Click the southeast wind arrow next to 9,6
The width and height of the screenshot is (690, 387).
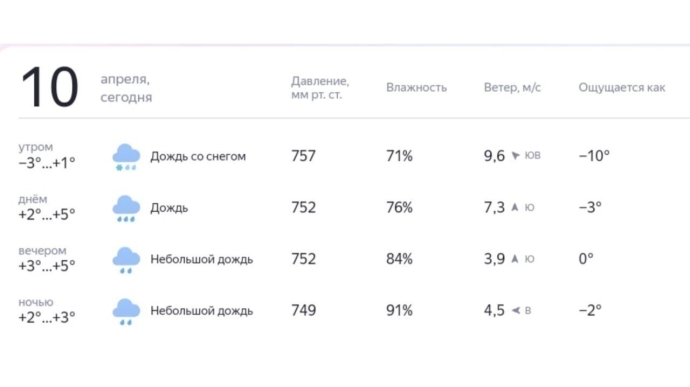[x=515, y=155]
